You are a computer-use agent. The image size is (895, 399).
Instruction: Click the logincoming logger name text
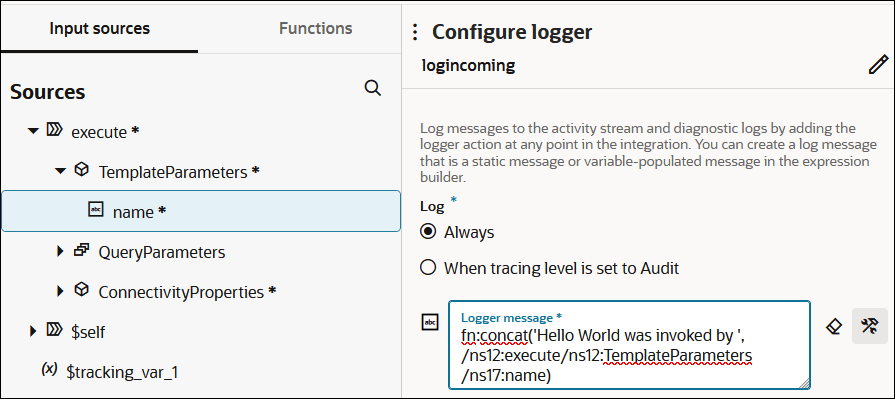tap(468, 66)
